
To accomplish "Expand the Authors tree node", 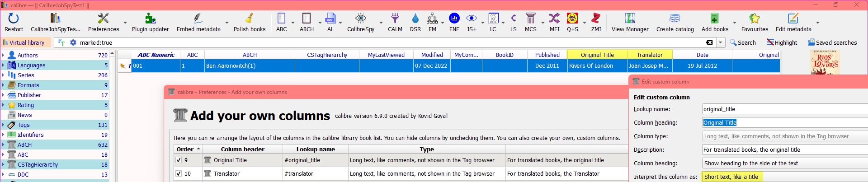I will 3,55.
